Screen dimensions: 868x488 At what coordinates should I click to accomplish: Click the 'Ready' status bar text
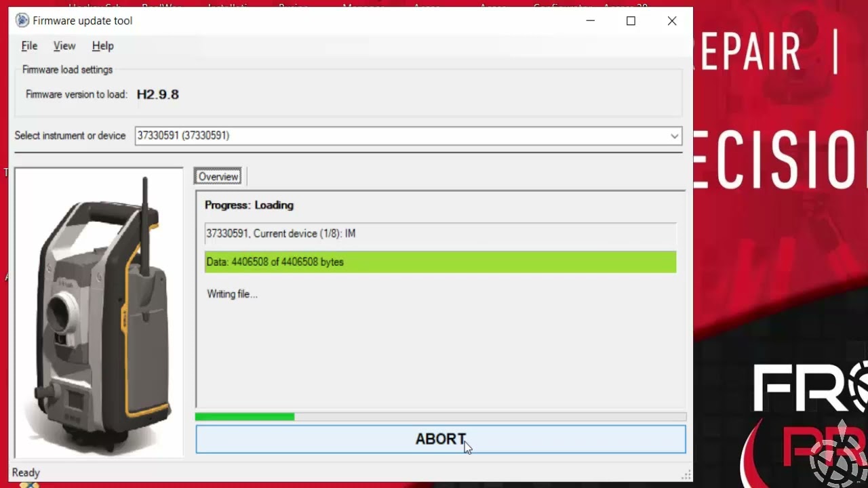(26, 472)
